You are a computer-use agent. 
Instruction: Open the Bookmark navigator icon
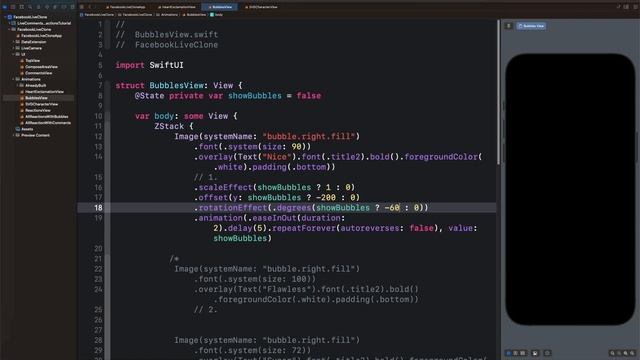coord(22,7)
